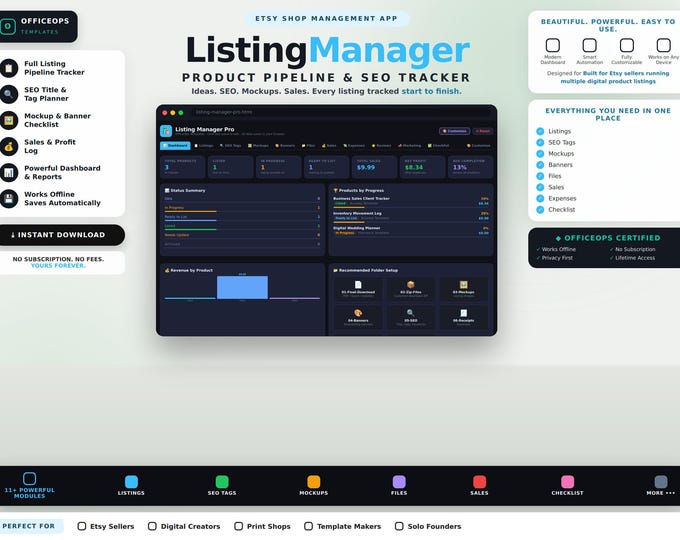Open the 02-Zip Files folder card
Viewport: 680px width, 540px height.
point(410,289)
